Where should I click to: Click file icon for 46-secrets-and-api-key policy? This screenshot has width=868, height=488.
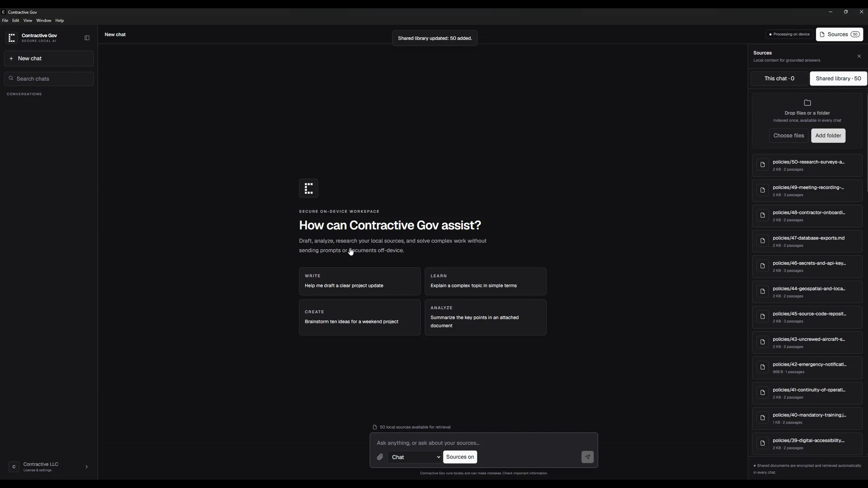(x=762, y=266)
